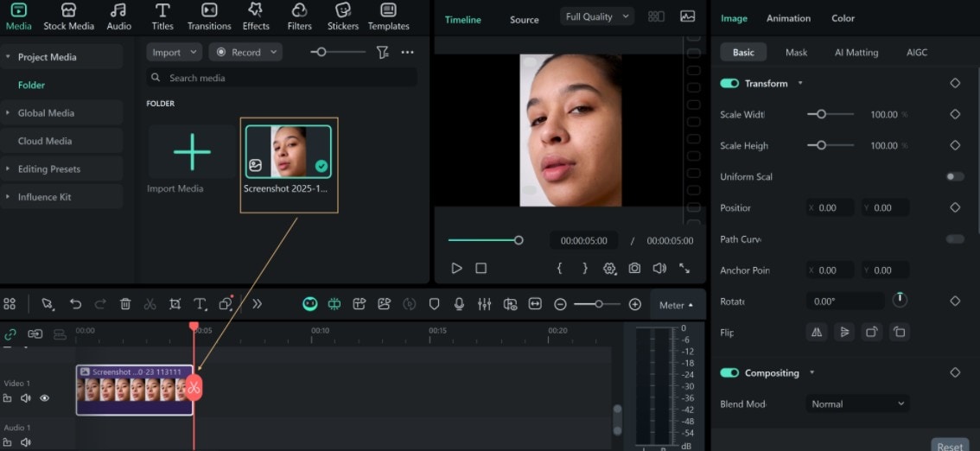Take a snapshot with camera icon

(634, 268)
